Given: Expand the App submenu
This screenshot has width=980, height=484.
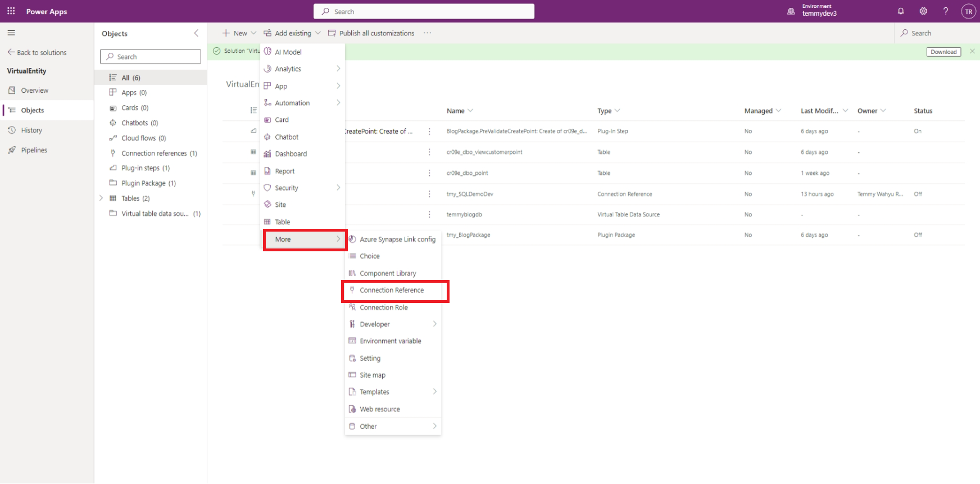Looking at the screenshot, I should [303, 86].
